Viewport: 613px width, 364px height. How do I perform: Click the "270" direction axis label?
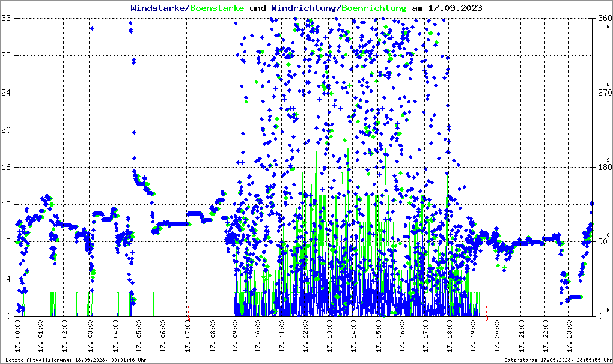(x=605, y=93)
